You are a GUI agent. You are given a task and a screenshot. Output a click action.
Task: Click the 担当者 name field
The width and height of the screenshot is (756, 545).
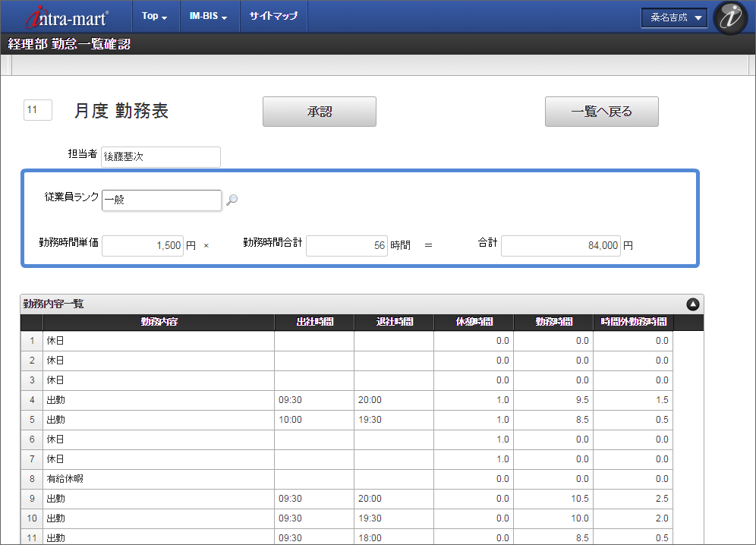coord(161,157)
